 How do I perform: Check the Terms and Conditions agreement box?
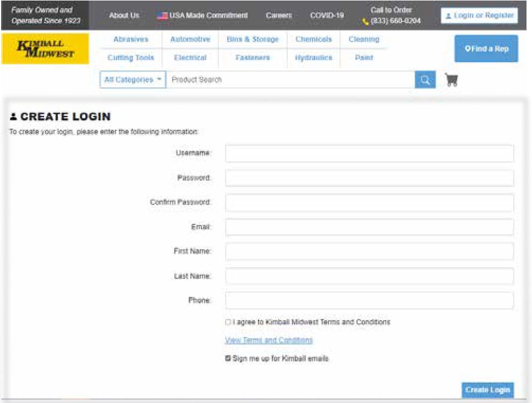(228, 322)
